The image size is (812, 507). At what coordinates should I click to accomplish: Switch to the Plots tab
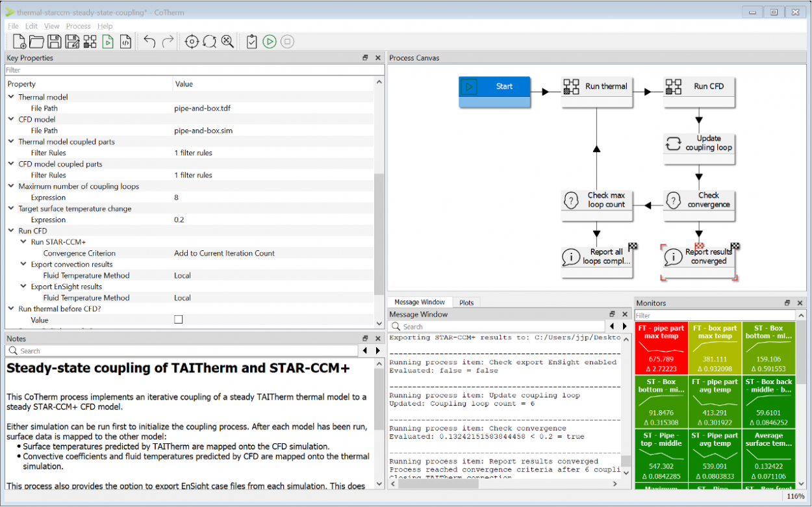[466, 302]
